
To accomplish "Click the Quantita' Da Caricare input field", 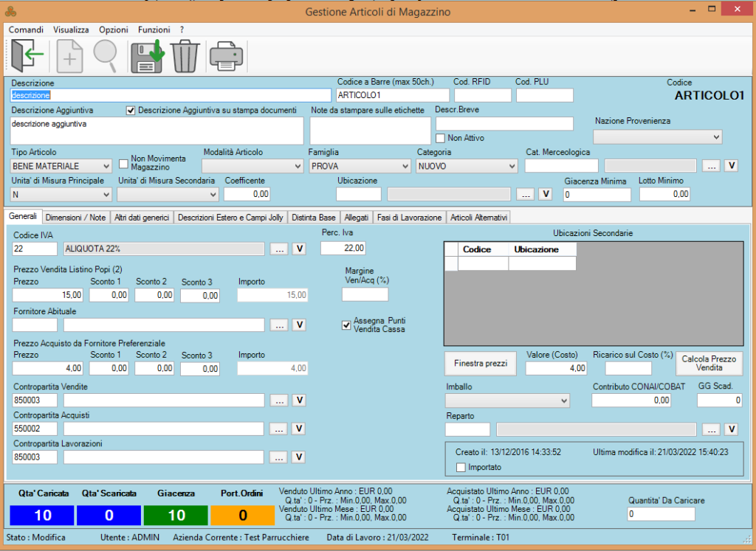I will (x=661, y=514).
